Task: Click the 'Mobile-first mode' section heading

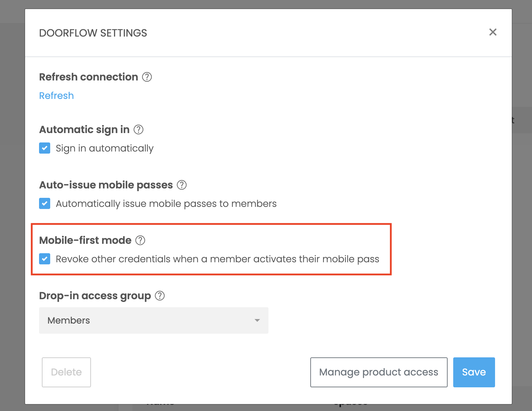Action: (x=85, y=240)
